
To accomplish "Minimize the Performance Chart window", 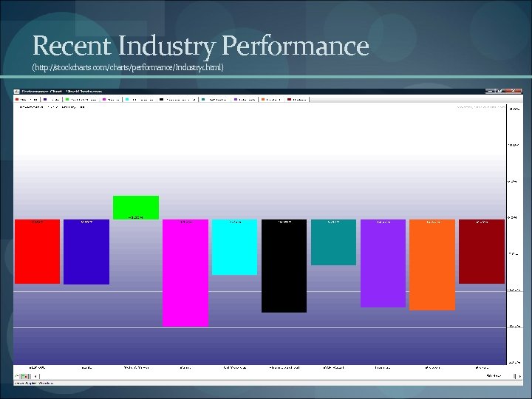I will [x=490, y=91].
